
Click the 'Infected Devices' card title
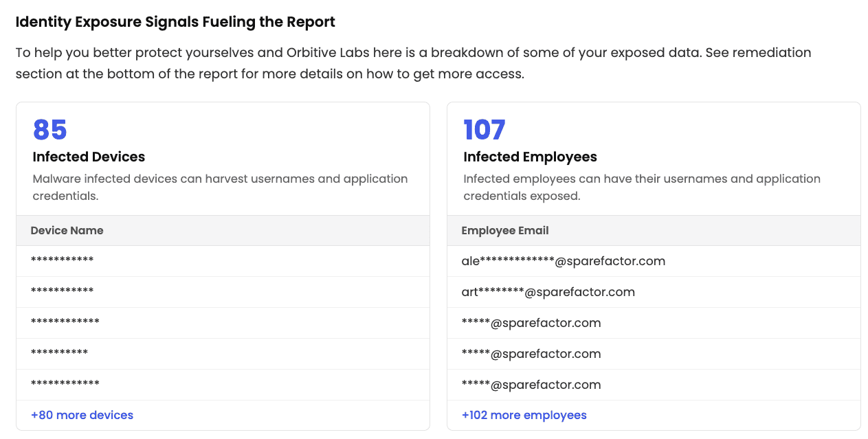(x=89, y=157)
